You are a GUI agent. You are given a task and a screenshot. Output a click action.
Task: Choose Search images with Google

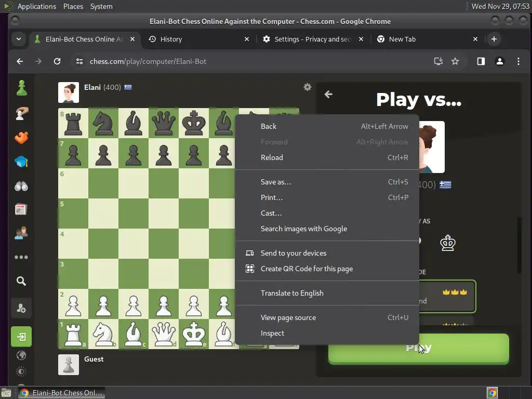327,229
